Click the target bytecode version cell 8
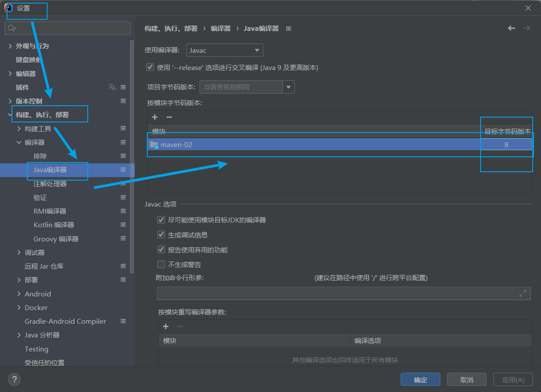Screen dimensions: 541x392 point(506,144)
